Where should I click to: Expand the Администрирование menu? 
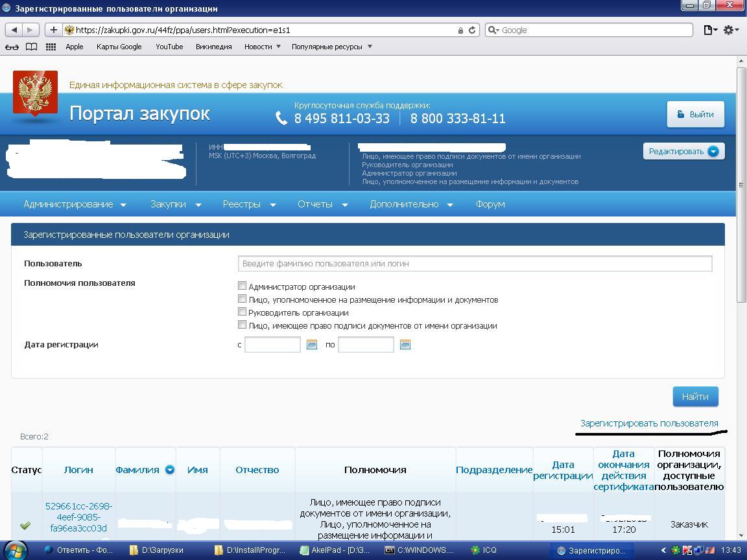pos(75,204)
